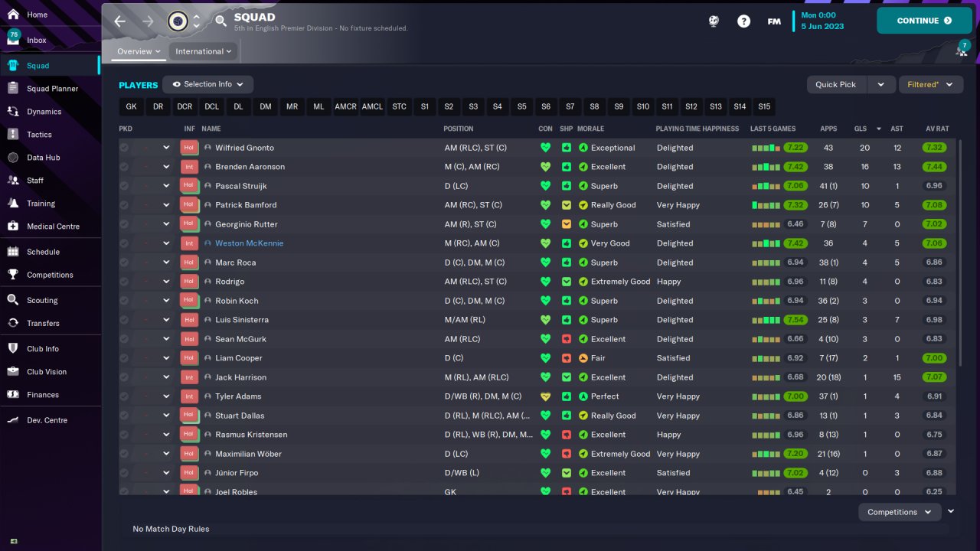980x551 pixels.
Task: Open the Medical Centre
Action: click(x=50, y=227)
